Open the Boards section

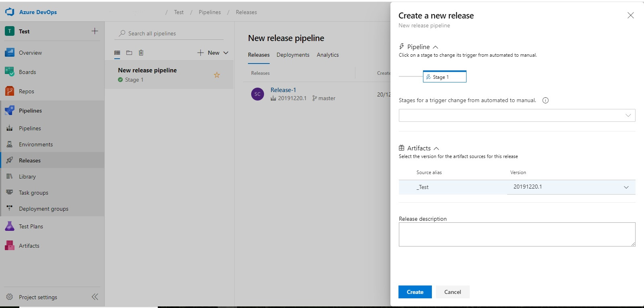click(27, 72)
